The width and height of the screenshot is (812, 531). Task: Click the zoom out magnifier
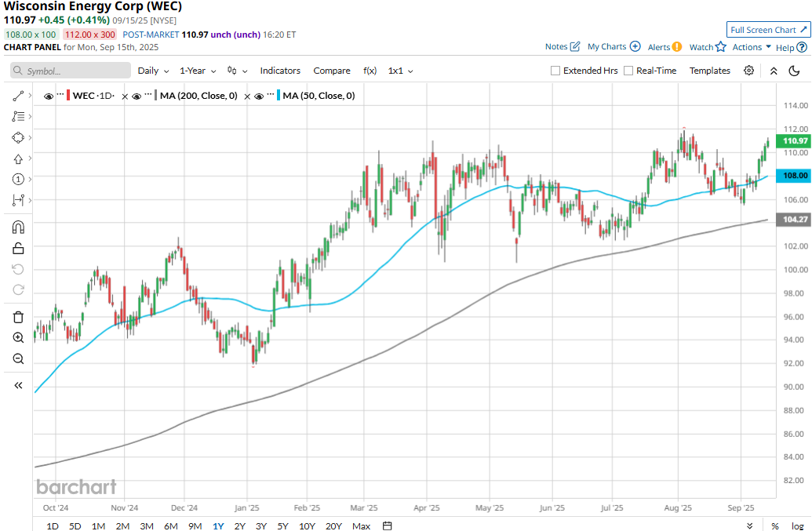18,358
